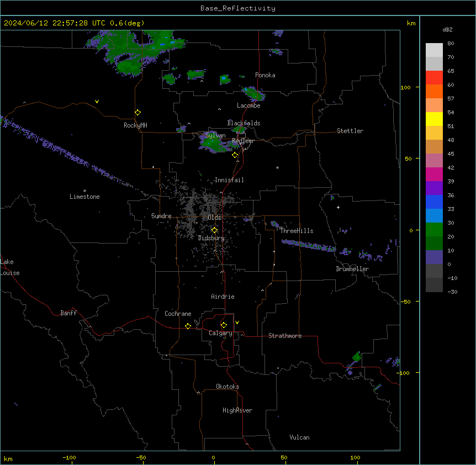The height and width of the screenshot is (465, 476).
Task: Click the Cochrane label
Action: 178,314
